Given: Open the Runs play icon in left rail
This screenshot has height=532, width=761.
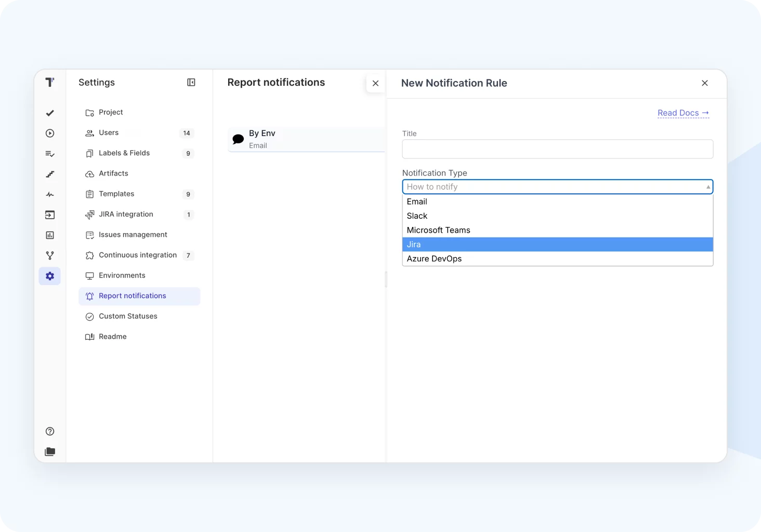Looking at the screenshot, I should [50, 134].
